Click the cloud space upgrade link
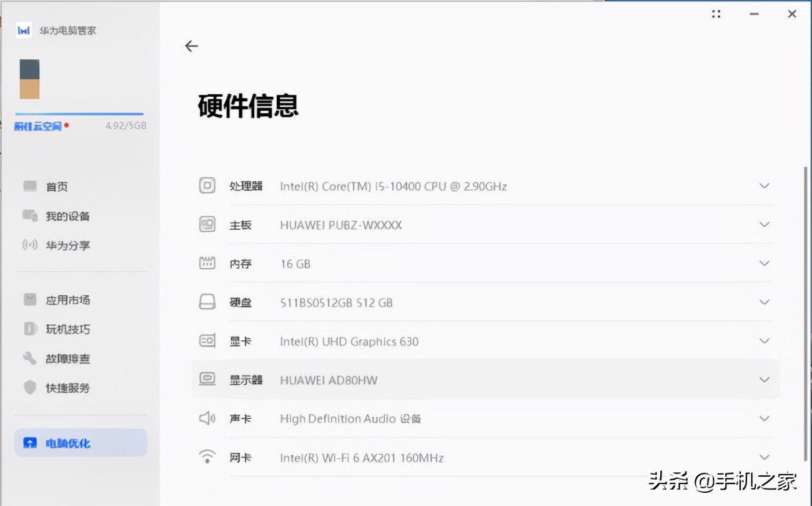812x506 pixels. (x=39, y=126)
